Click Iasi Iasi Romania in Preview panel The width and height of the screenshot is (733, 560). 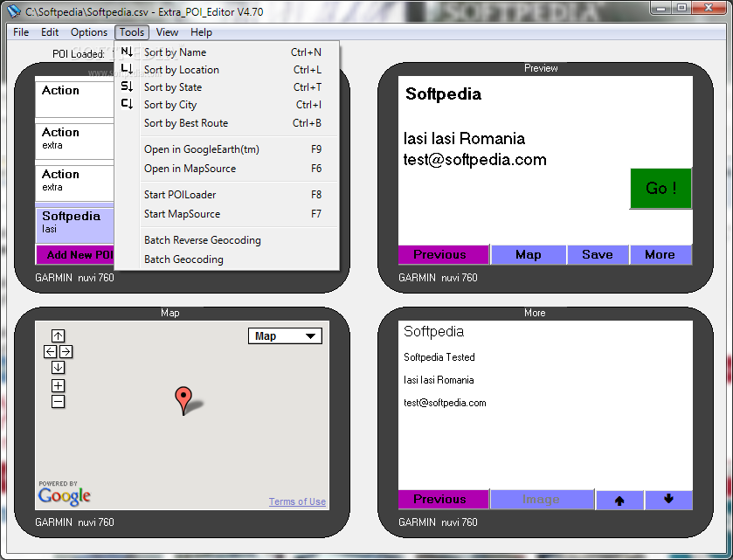click(464, 139)
